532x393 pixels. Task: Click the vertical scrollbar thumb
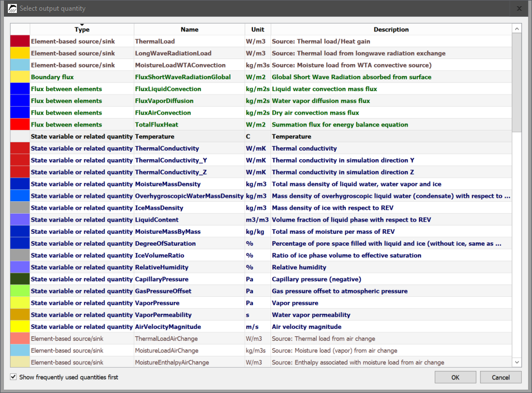pyautogui.click(x=517, y=83)
